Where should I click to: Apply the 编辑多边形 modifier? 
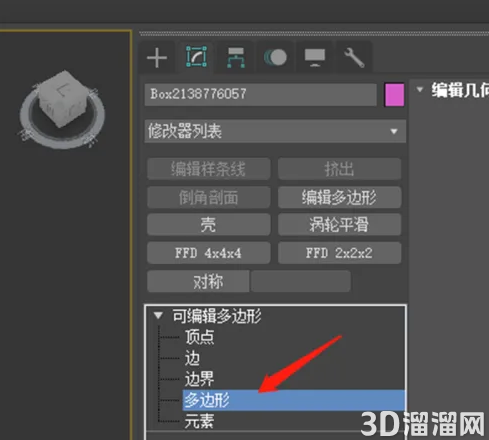click(x=339, y=197)
